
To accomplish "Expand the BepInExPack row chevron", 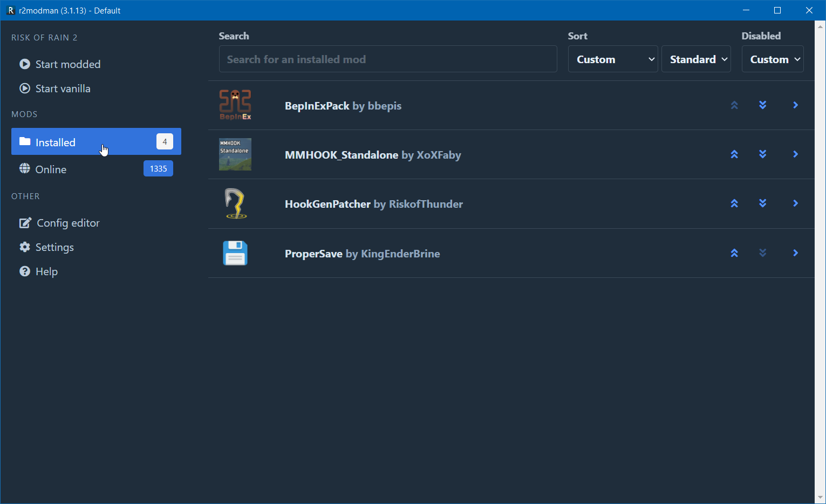I will click(796, 105).
